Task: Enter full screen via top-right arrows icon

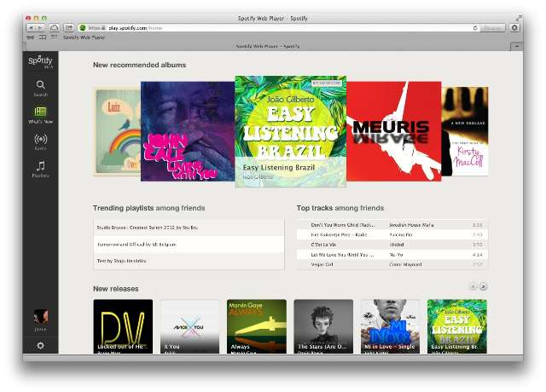Action: point(519,18)
